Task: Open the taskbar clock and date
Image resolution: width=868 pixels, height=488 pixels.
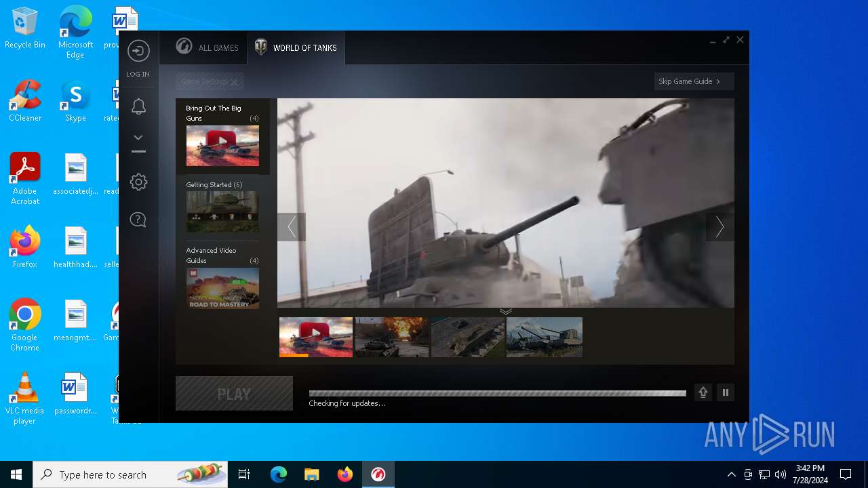Action: 810,474
